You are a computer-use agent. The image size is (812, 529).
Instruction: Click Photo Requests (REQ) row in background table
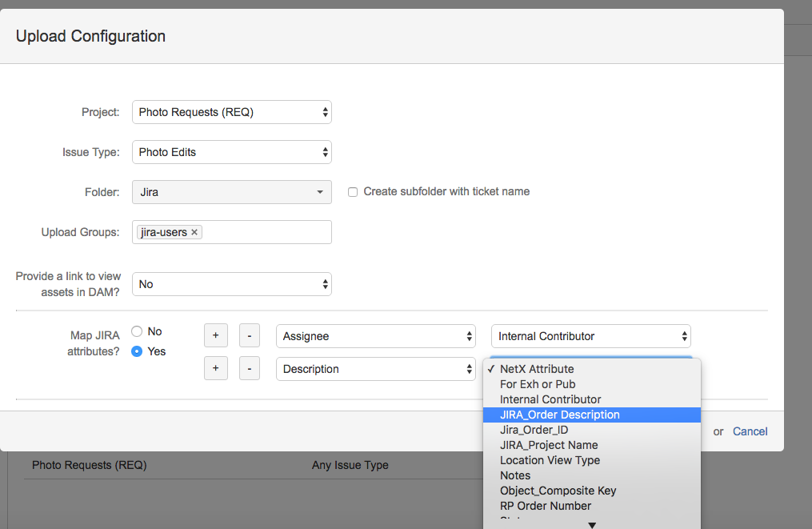(89, 465)
